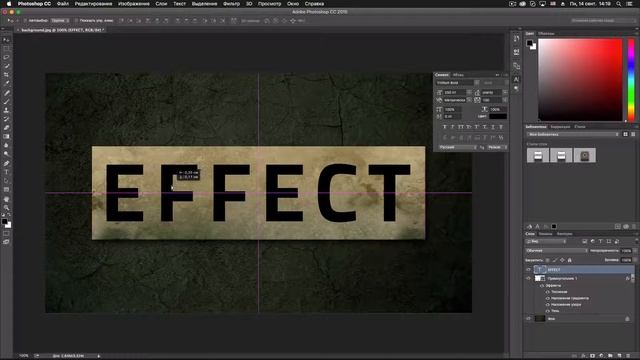This screenshot has height=360, width=640.
Task: Toggle visibility of Наложение градиента effect
Action: tap(548, 298)
